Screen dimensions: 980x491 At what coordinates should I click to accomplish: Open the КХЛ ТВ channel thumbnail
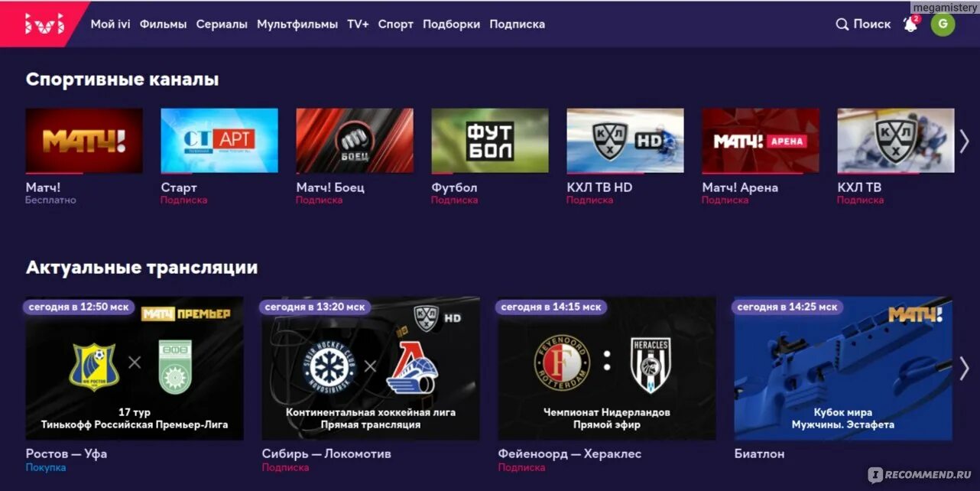pyautogui.click(x=896, y=141)
